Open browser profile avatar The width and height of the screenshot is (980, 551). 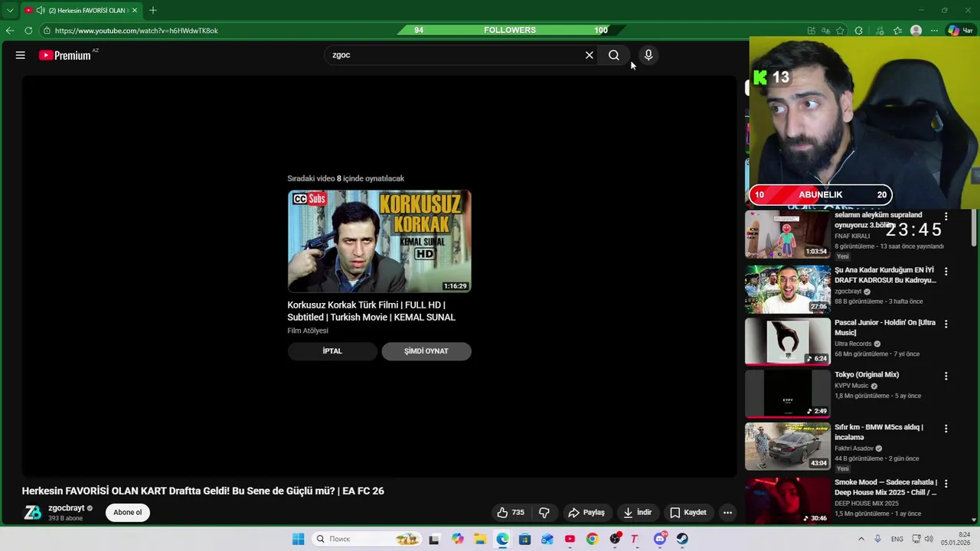click(916, 31)
